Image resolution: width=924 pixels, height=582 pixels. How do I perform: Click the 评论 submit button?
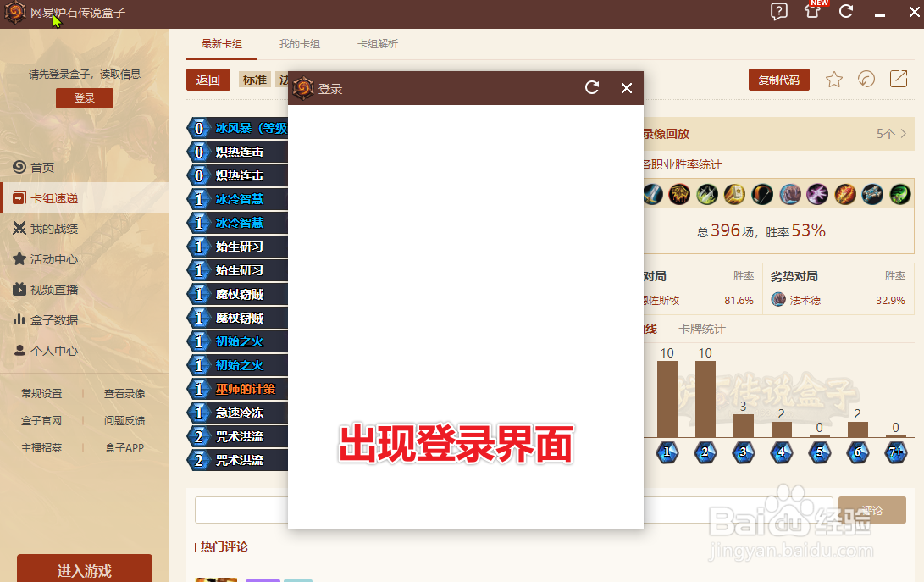point(872,510)
